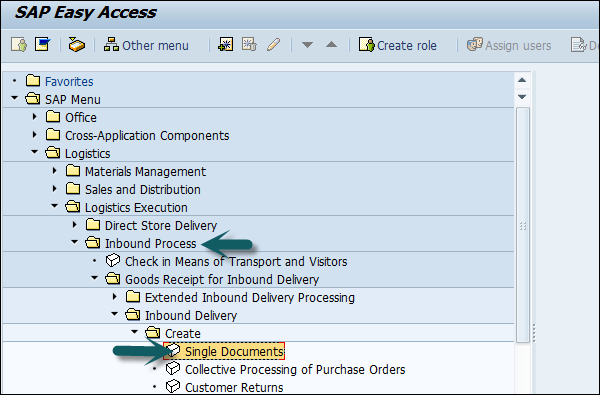Viewport: 600px width, 395px height.
Task: Collapse the Logistics Execution folder
Action: point(54,206)
